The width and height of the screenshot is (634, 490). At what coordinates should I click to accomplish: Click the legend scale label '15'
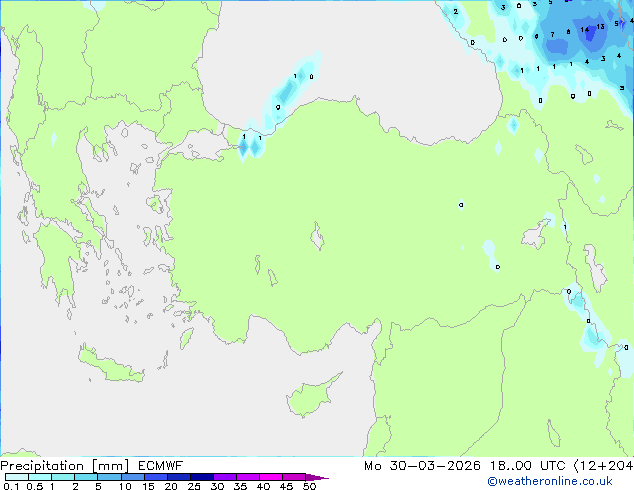(x=148, y=486)
